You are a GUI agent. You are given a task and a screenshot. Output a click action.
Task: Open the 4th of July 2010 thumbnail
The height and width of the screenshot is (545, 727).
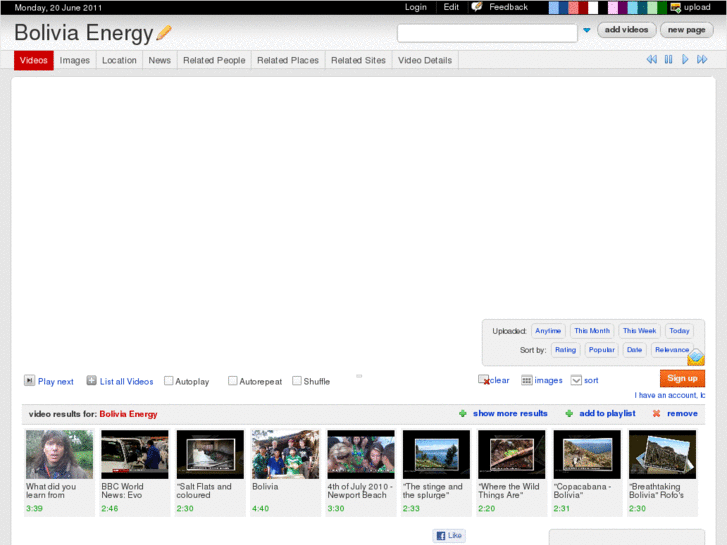point(361,454)
